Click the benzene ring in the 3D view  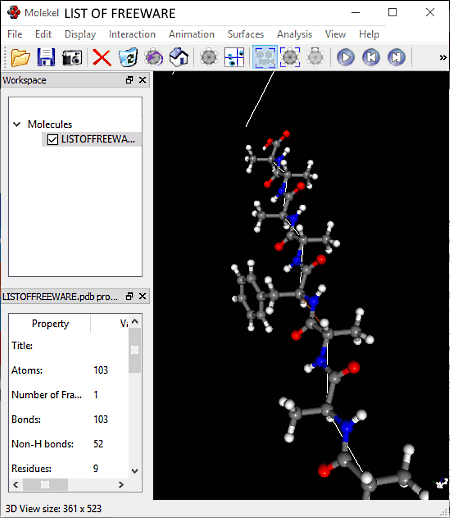251,296
